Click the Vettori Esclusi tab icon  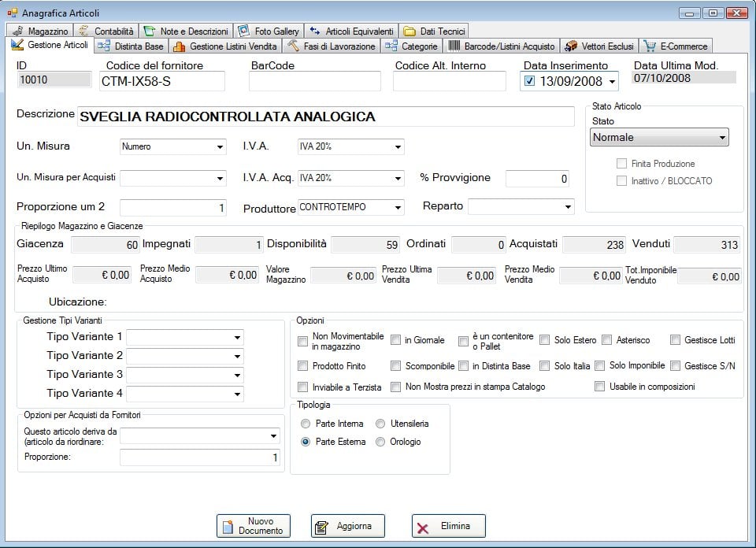pyautogui.click(x=570, y=46)
